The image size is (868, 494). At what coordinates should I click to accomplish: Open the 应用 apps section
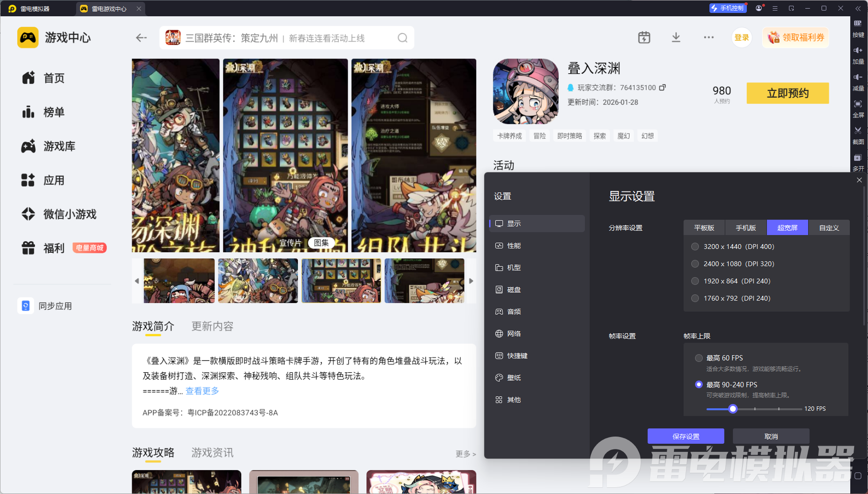[43, 180]
